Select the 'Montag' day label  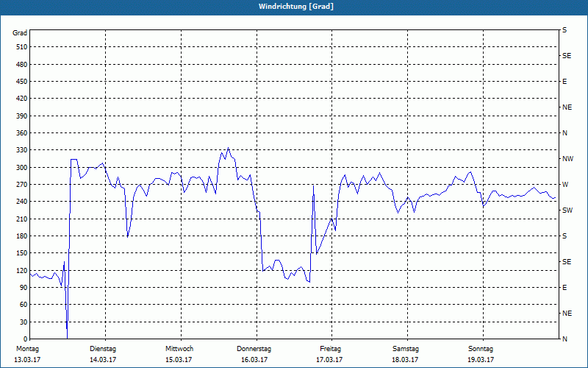27,349
